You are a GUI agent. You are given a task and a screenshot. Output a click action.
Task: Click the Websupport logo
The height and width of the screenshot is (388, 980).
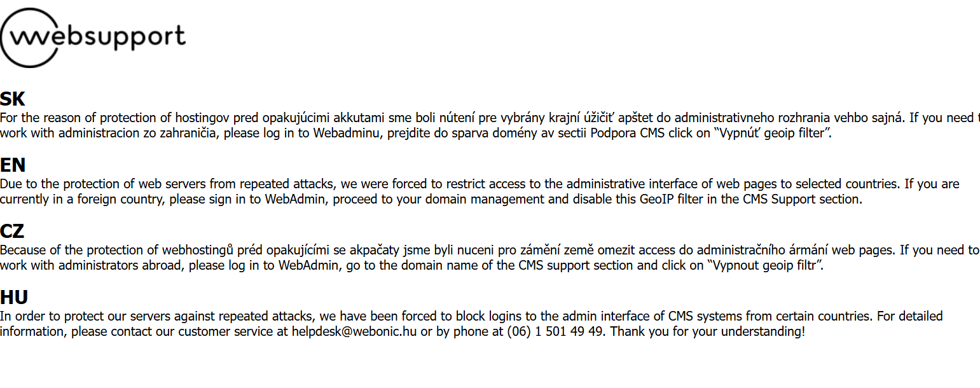coord(93,38)
